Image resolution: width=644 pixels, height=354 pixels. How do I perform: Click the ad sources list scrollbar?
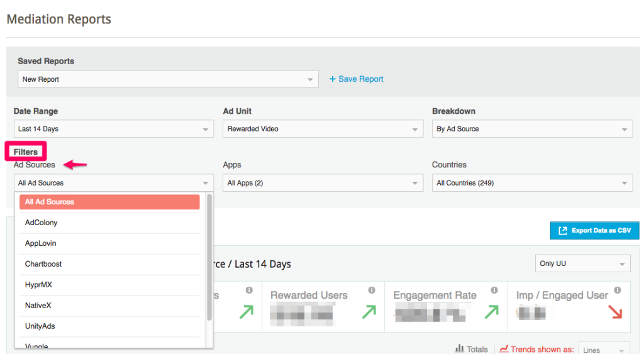tap(209, 258)
